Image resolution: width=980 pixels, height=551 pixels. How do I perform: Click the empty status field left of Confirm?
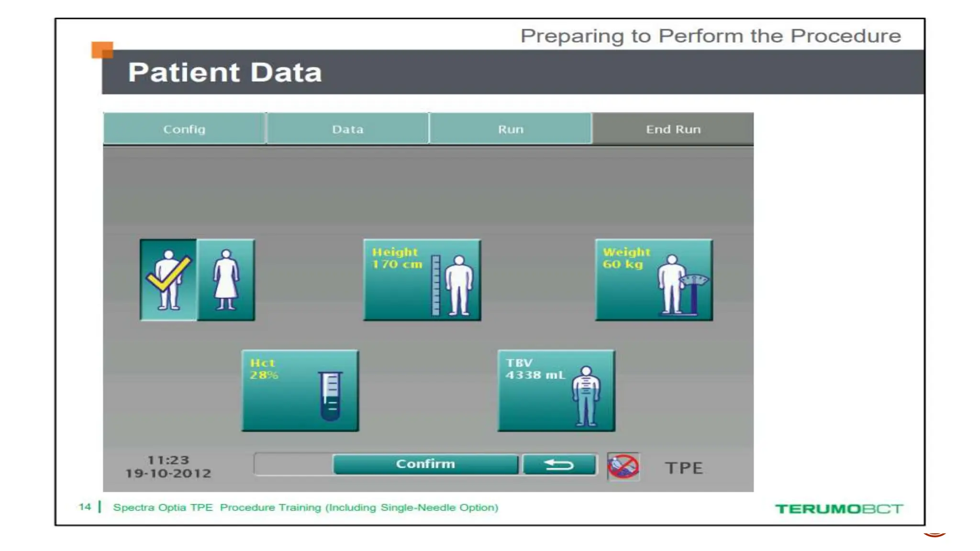point(293,464)
